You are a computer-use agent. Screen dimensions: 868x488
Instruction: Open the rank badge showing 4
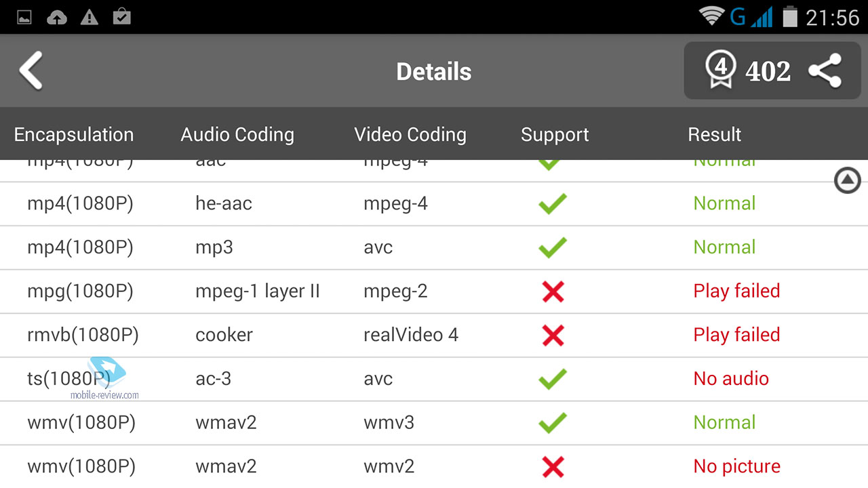tap(720, 69)
